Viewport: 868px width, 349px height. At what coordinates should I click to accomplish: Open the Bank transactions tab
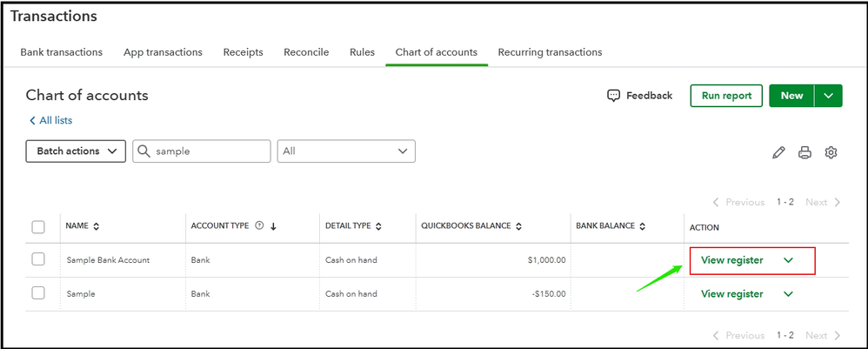coord(61,52)
